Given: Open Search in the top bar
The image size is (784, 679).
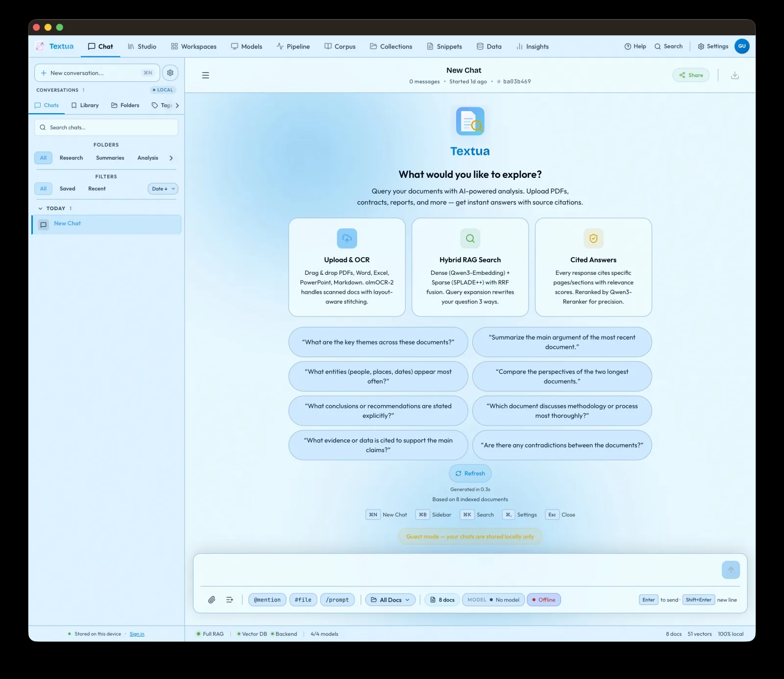Looking at the screenshot, I should click(668, 46).
